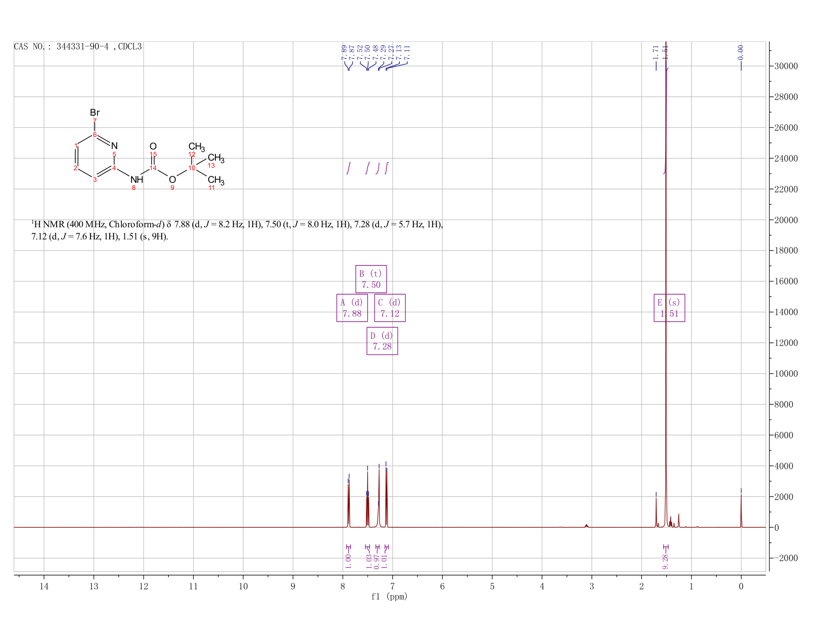Click the NH group in the molecule
Viewport: 834px width, 644px height.
coord(137,179)
